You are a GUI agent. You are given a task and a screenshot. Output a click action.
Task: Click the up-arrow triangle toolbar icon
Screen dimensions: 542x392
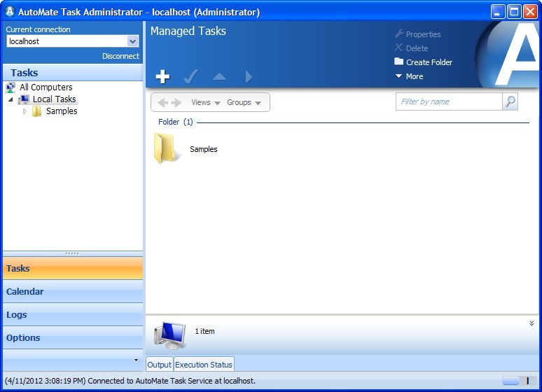219,77
